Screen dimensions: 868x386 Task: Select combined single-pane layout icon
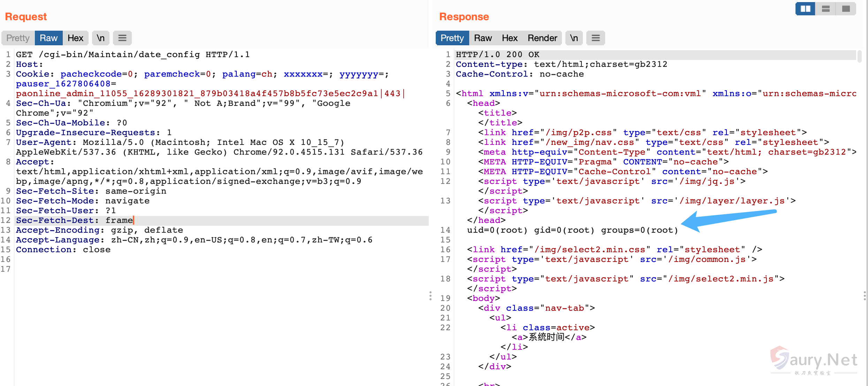pyautogui.click(x=846, y=9)
